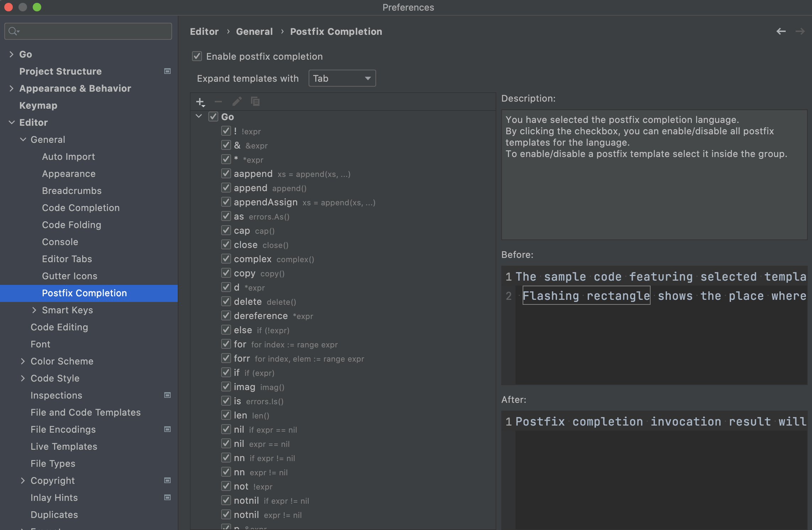Uncheck the Go language group checkbox
This screenshot has width=812, height=530.
(213, 117)
